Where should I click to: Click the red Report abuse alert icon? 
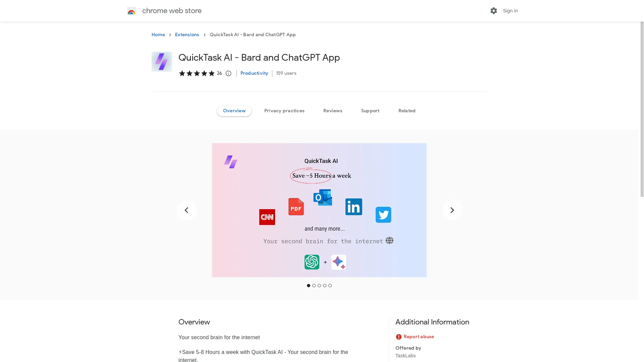click(x=398, y=337)
